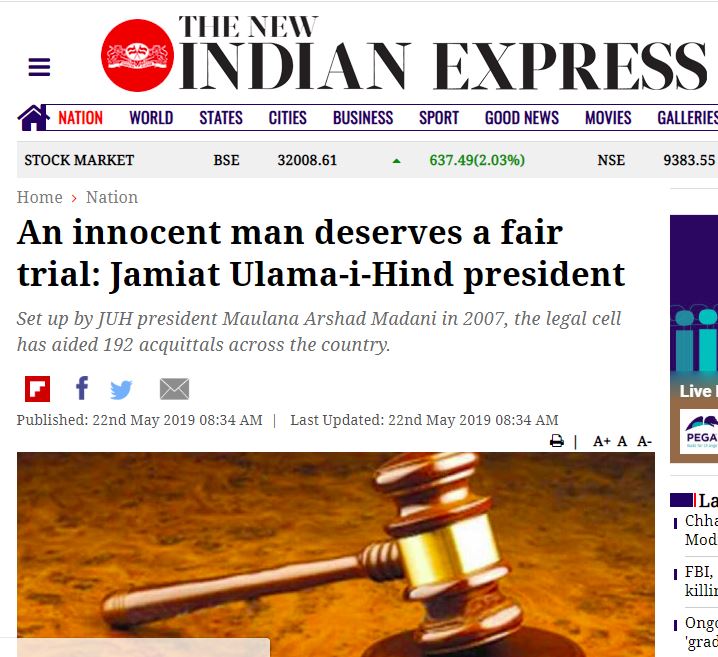The width and height of the screenshot is (718, 657).
Task: Share article on Flipboard
Action: [x=38, y=389]
